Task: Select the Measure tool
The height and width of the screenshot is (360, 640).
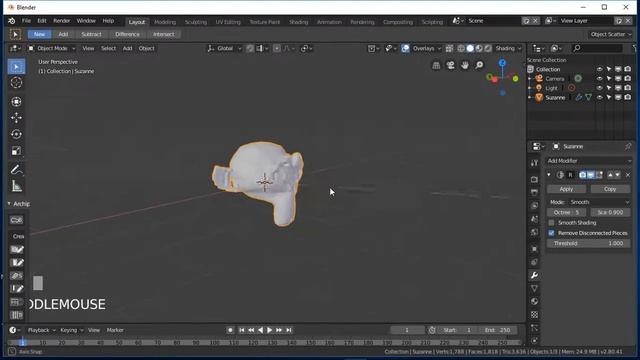Action: pos(16,186)
